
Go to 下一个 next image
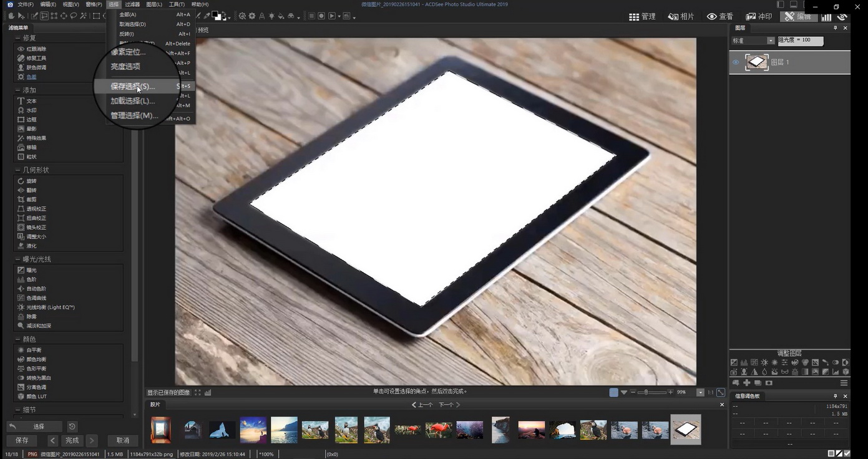point(449,405)
